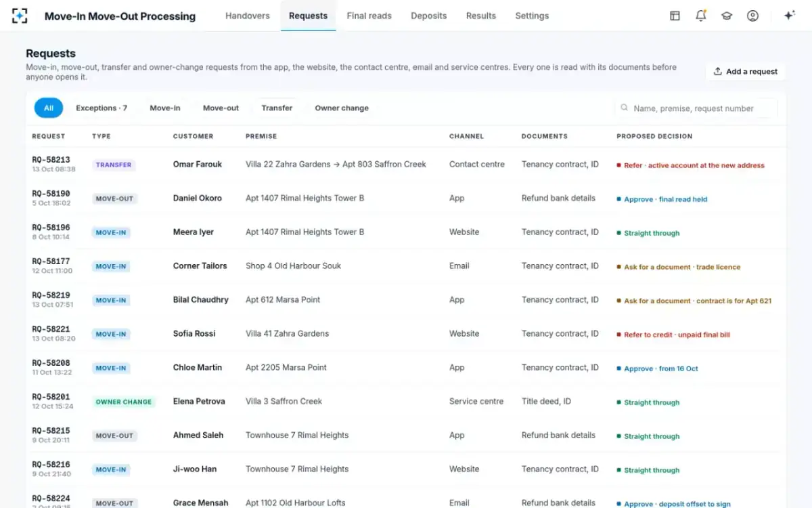Viewport: 812px width, 508px height.
Task: Open the graduation cap learning icon
Action: [x=727, y=16]
